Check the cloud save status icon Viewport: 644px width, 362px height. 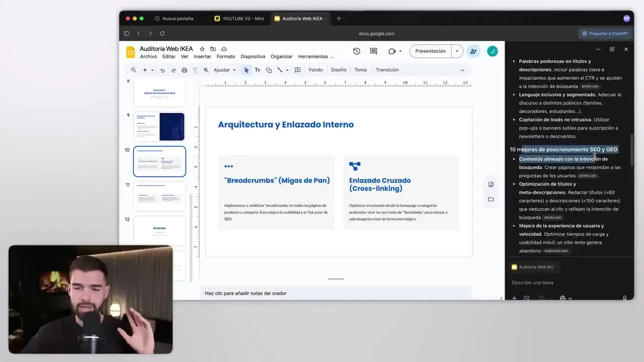pos(224,49)
